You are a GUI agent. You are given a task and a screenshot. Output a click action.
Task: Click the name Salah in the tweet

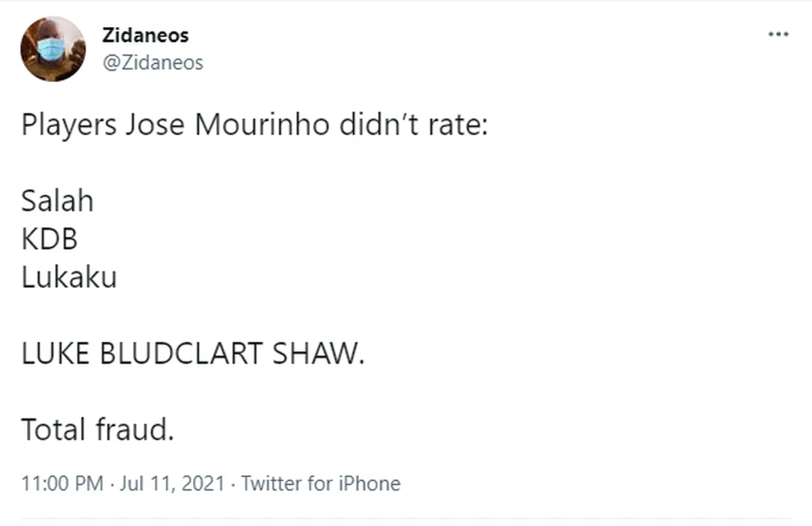[x=57, y=201]
